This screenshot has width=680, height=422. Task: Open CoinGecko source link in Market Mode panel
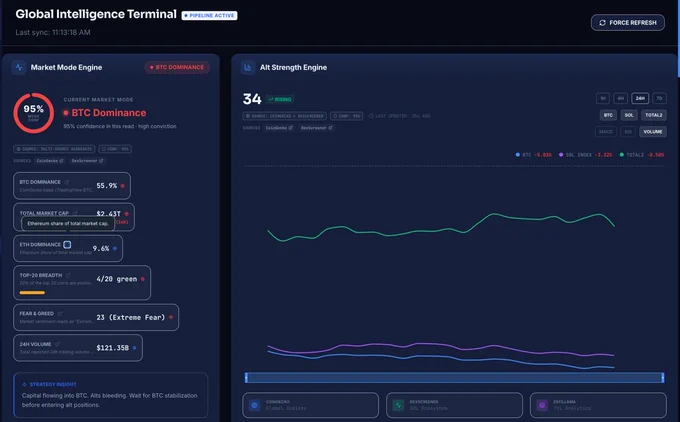click(49, 160)
